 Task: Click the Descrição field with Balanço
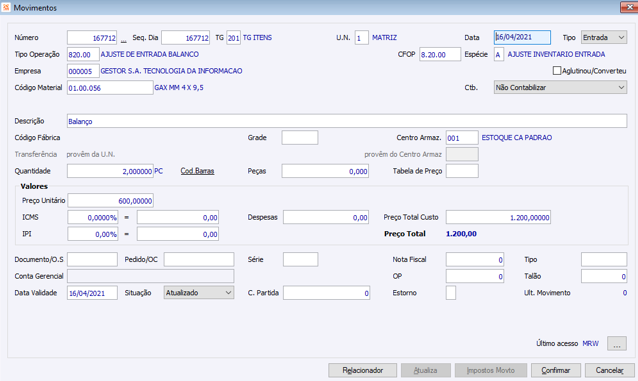pyautogui.click(x=347, y=121)
